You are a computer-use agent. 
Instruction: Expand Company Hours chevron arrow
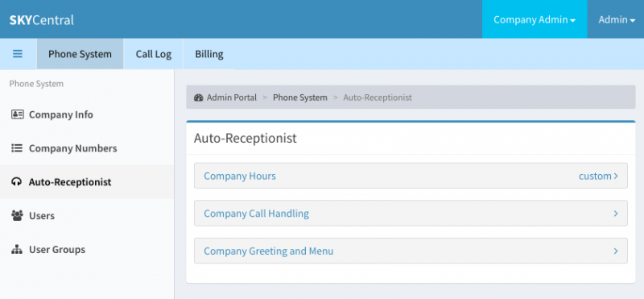[616, 176]
